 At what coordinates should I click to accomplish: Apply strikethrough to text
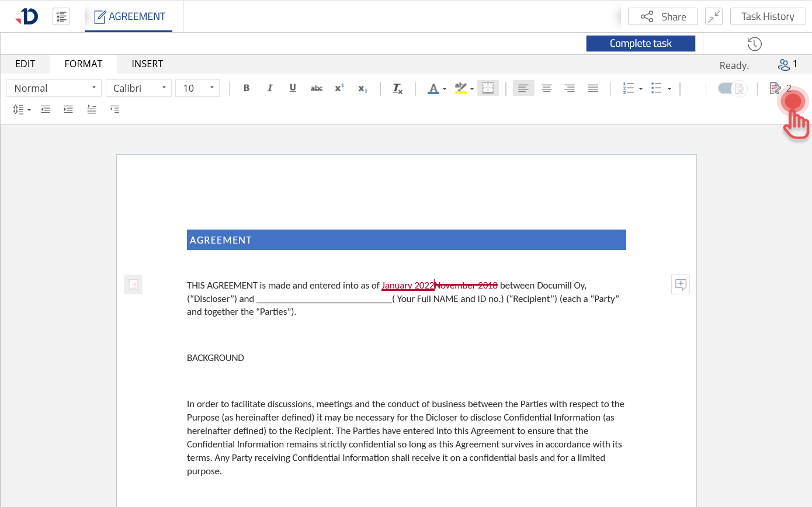(x=316, y=88)
